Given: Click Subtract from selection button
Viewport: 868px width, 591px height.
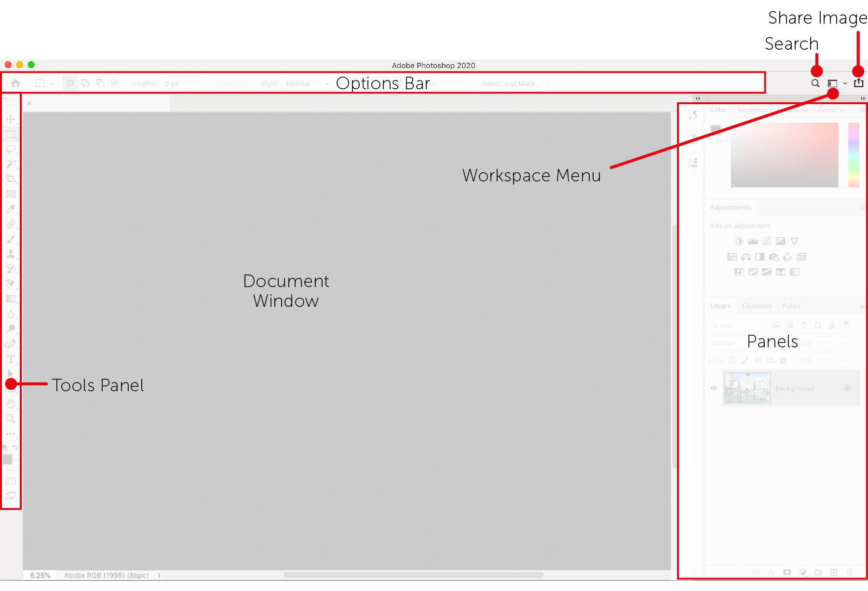Looking at the screenshot, I should point(100,83).
